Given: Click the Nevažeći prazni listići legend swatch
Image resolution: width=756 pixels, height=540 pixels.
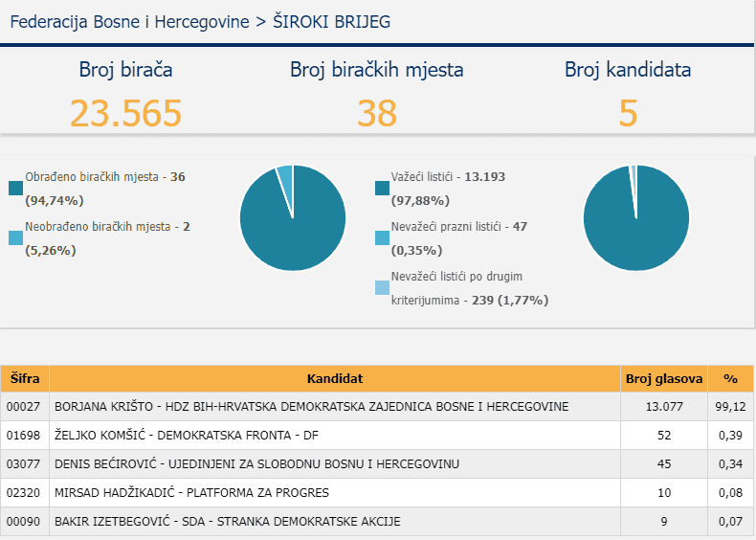Looking at the screenshot, I should click(x=383, y=237).
